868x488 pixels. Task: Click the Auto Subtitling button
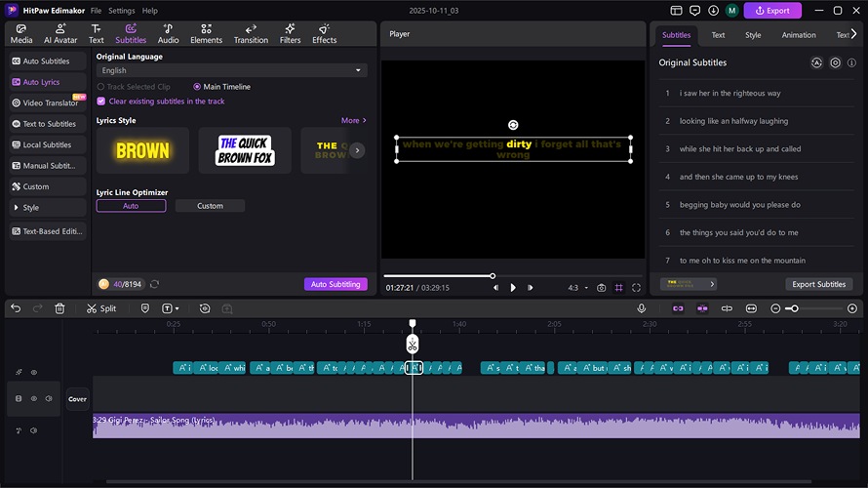click(335, 284)
